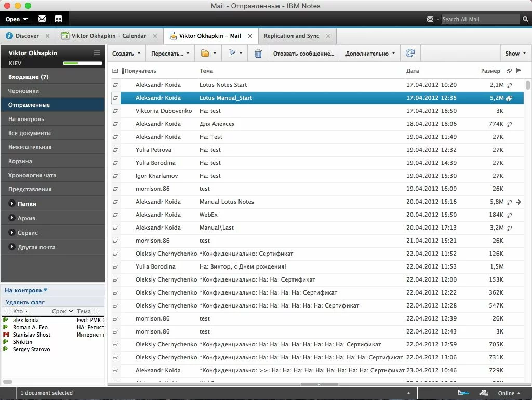The height and width of the screenshot is (400, 532).
Task: Switch to Replication and Sync tab
Action: 291,36
